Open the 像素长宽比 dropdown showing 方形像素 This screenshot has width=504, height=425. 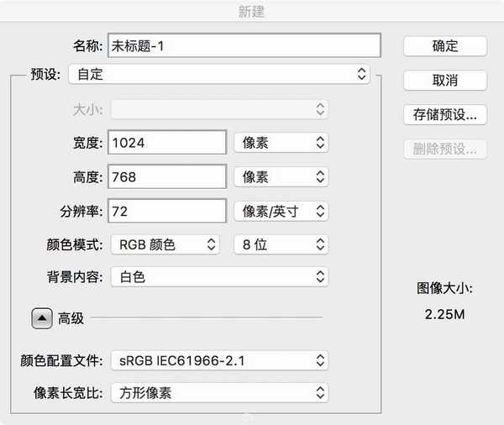click(219, 392)
